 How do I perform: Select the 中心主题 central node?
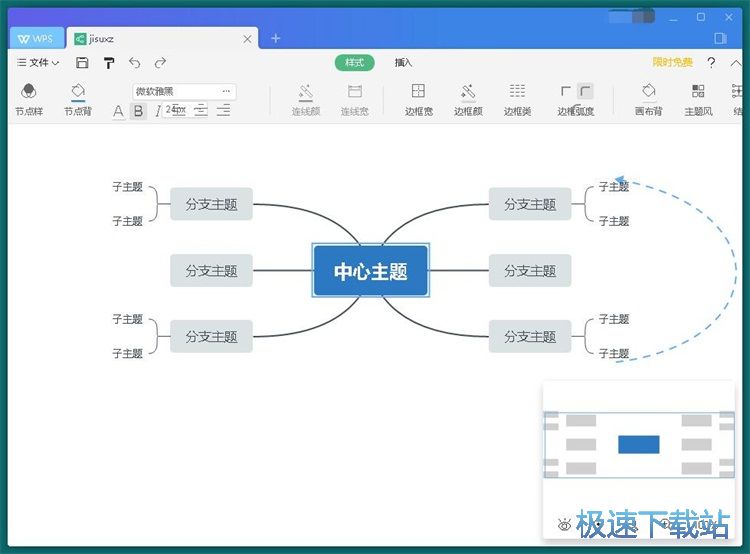click(x=371, y=271)
